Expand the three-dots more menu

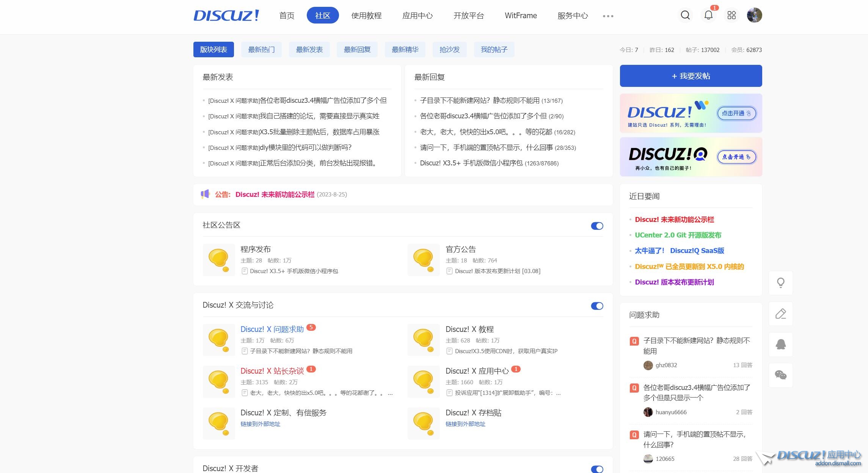(608, 16)
